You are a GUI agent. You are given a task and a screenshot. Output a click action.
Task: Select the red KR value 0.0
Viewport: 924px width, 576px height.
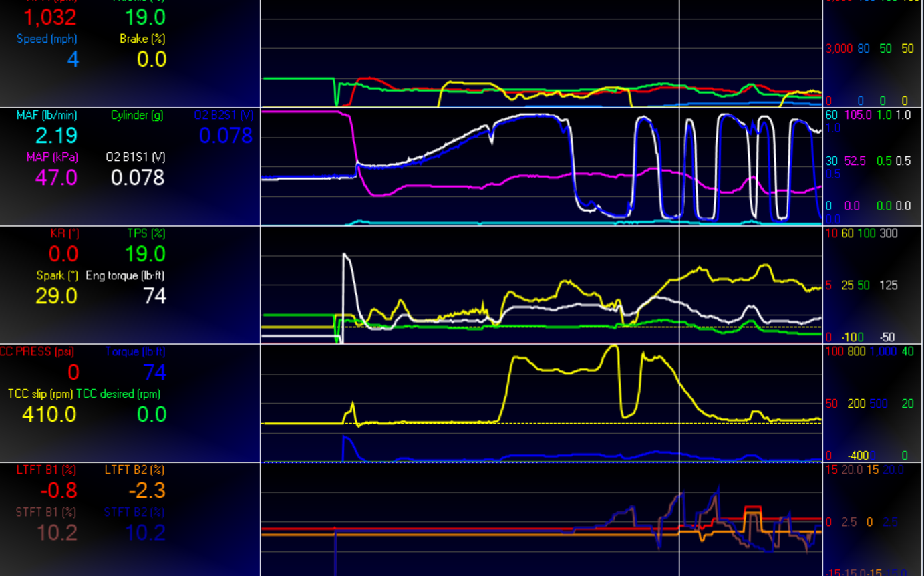tap(63, 254)
